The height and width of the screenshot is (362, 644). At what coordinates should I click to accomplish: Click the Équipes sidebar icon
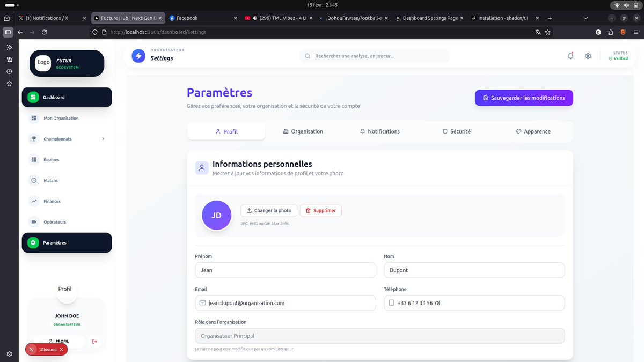point(34,160)
